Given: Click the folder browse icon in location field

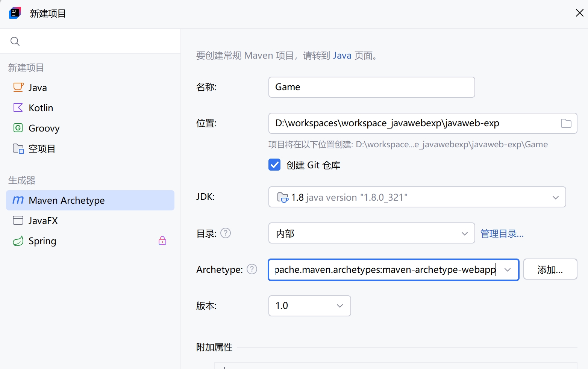Looking at the screenshot, I should [566, 123].
